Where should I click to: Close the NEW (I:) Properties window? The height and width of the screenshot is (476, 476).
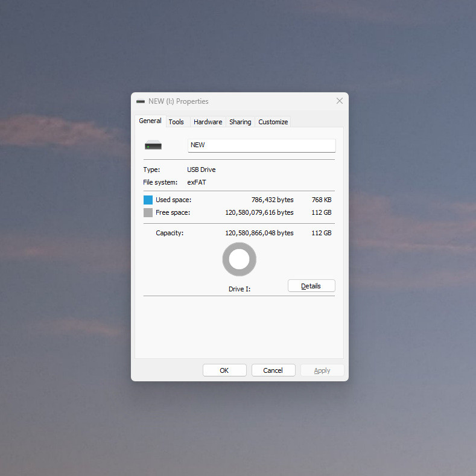tap(340, 101)
